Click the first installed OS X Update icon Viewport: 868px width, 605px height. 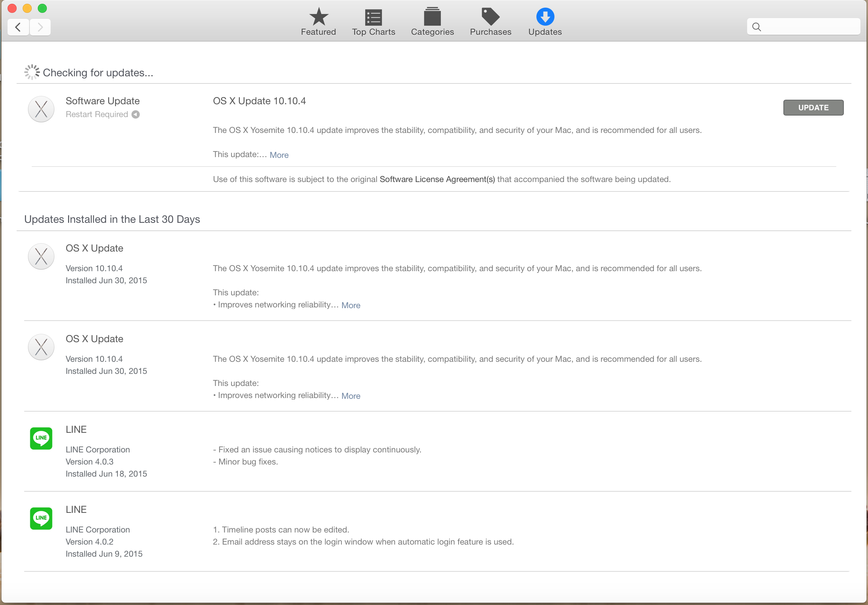coord(41,256)
